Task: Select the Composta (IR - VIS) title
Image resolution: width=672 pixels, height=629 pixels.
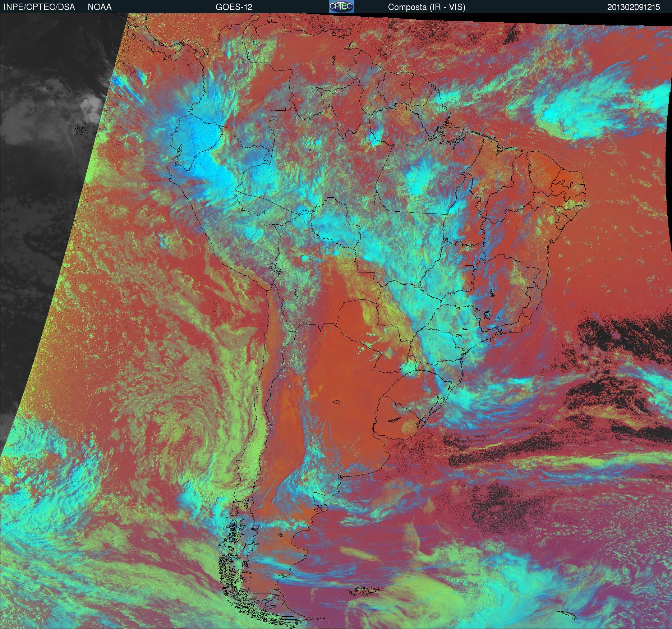Action: point(427,7)
